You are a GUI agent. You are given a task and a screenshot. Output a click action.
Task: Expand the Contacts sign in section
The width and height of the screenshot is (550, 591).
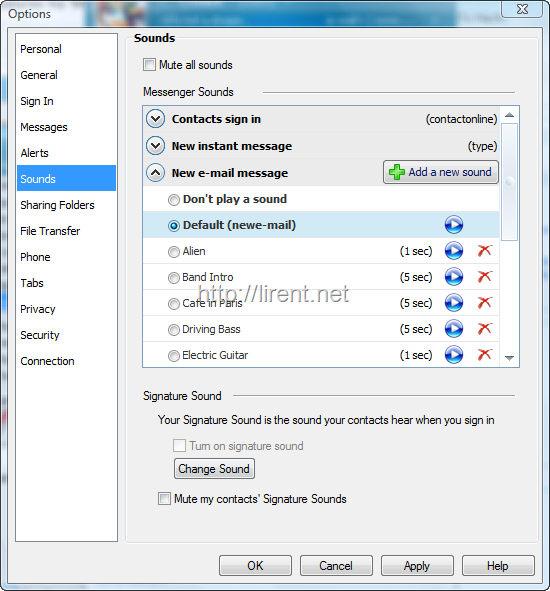tap(155, 119)
